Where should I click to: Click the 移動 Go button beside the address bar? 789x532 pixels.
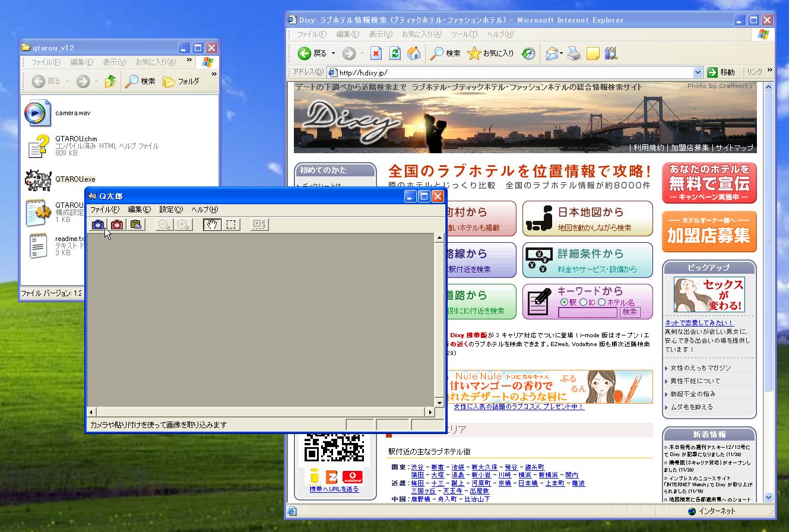(721, 72)
